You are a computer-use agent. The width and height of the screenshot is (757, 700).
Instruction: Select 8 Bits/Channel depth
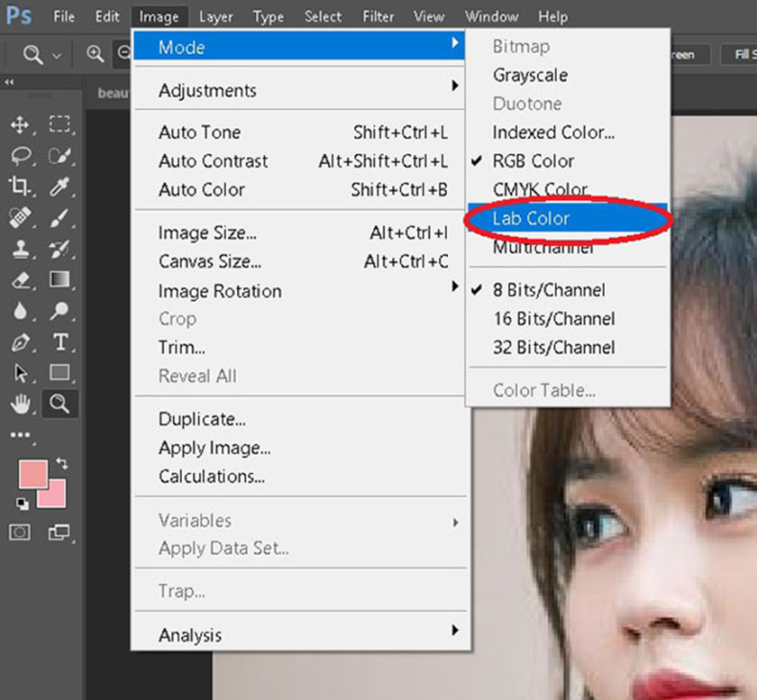[x=568, y=290]
